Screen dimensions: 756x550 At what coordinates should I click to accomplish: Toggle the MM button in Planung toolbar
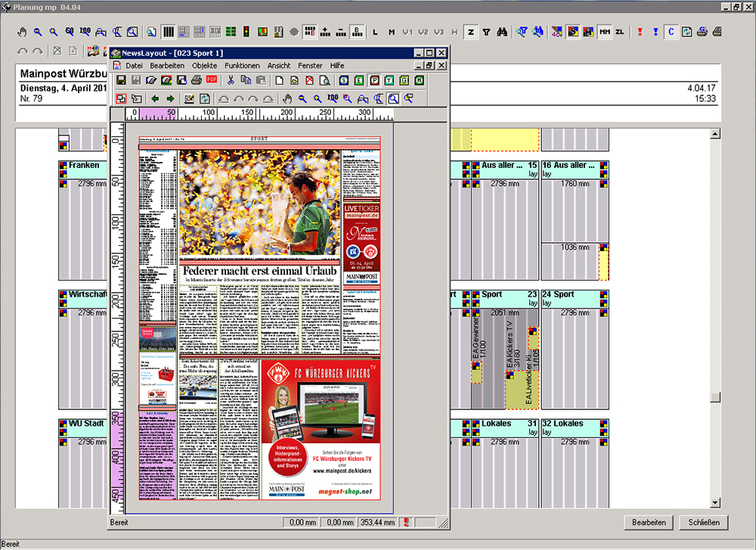(x=605, y=32)
